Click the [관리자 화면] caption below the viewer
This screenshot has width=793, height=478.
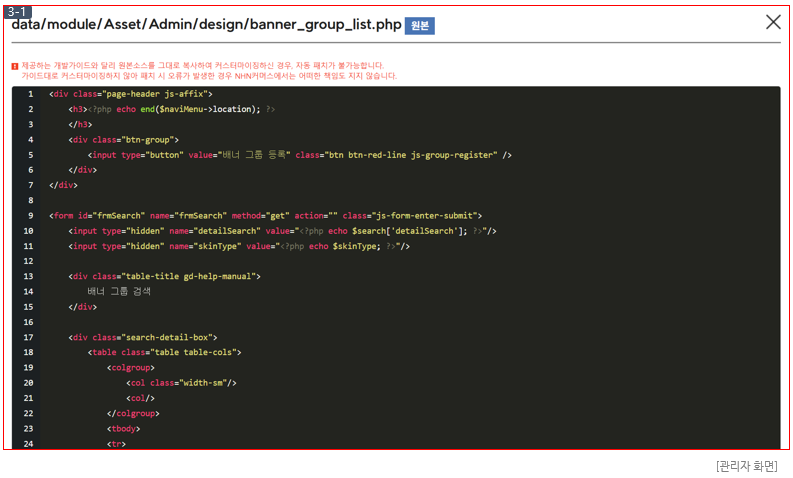click(x=746, y=466)
